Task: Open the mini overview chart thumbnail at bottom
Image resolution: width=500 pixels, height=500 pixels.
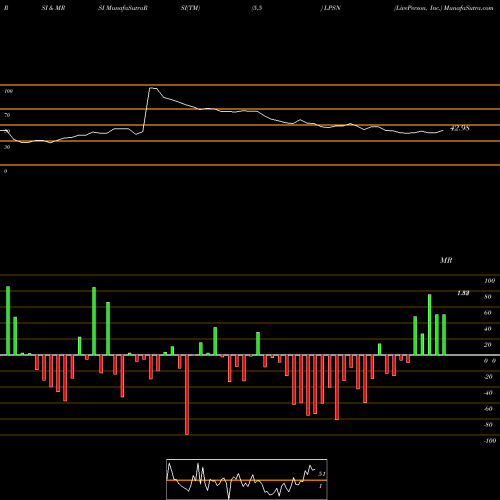Action: tap(247, 479)
